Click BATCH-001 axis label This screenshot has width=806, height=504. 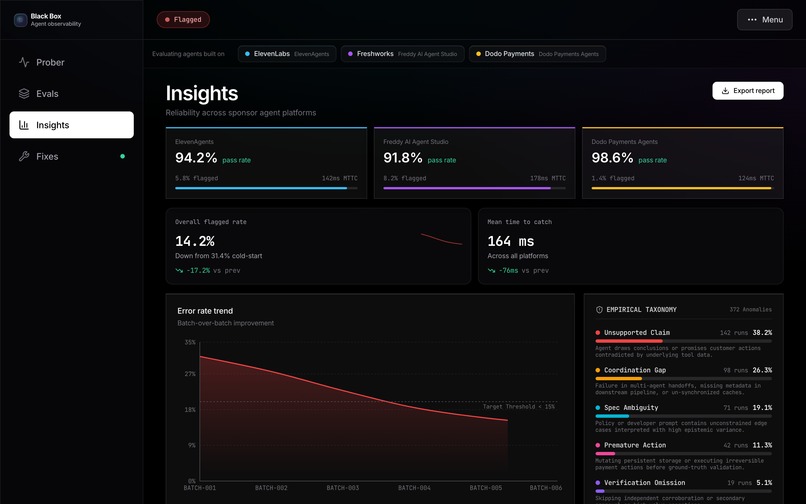coord(199,488)
